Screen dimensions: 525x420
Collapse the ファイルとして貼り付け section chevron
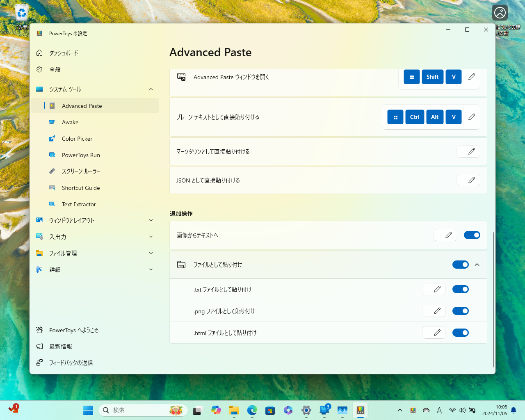(x=477, y=265)
